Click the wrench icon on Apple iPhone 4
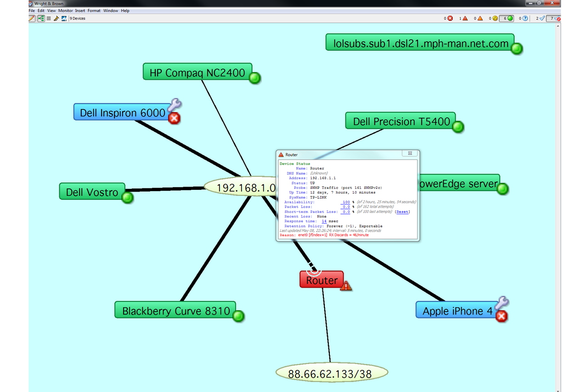Image resolution: width=588 pixels, height=392 pixels. pyautogui.click(x=502, y=302)
